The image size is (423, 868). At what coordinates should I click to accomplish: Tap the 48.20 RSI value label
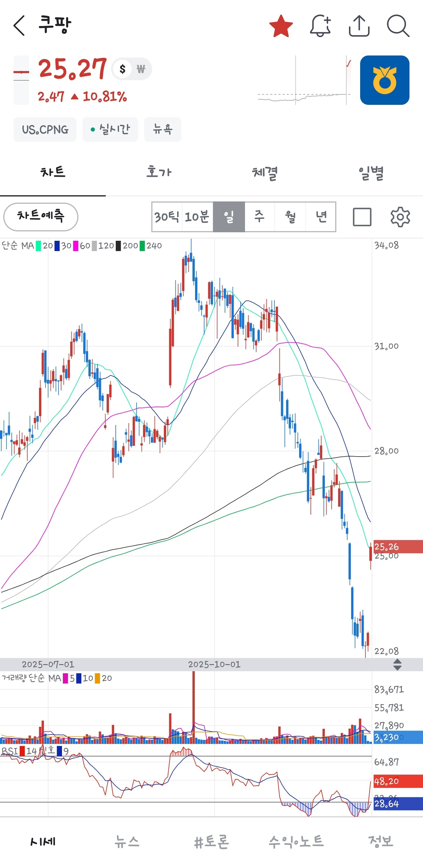click(398, 781)
